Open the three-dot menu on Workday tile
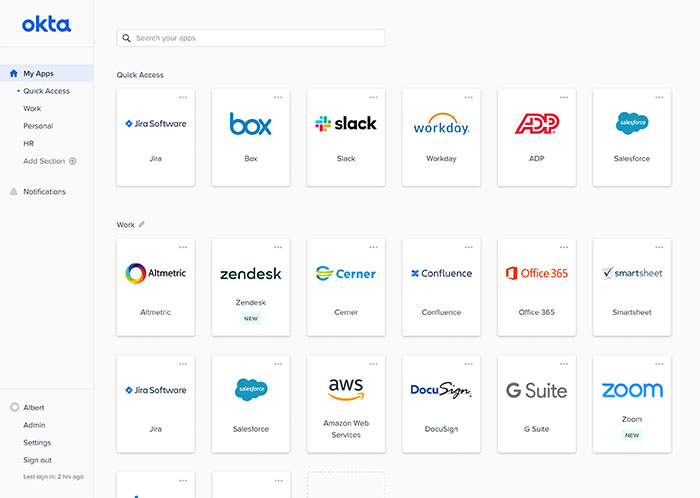This screenshot has width=700, height=498. tap(468, 97)
